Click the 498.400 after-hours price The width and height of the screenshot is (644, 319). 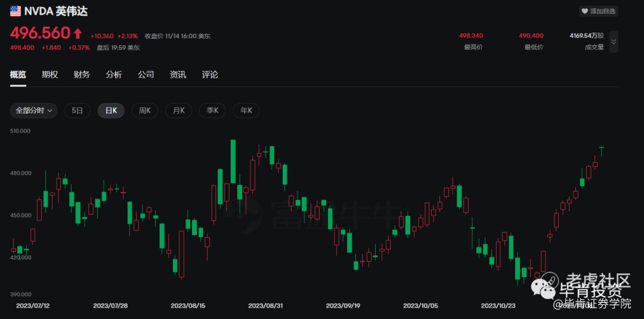23,48
